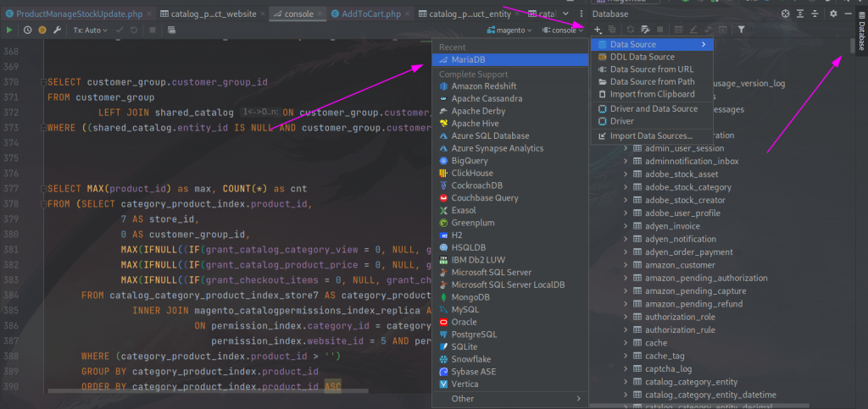Open Database panel gear settings

coord(834,14)
